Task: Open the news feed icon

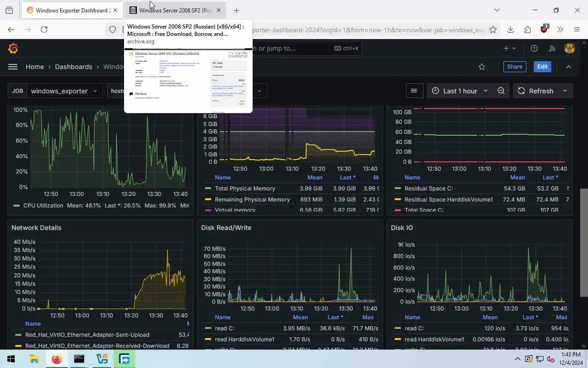Action: click(x=553, y=48)
